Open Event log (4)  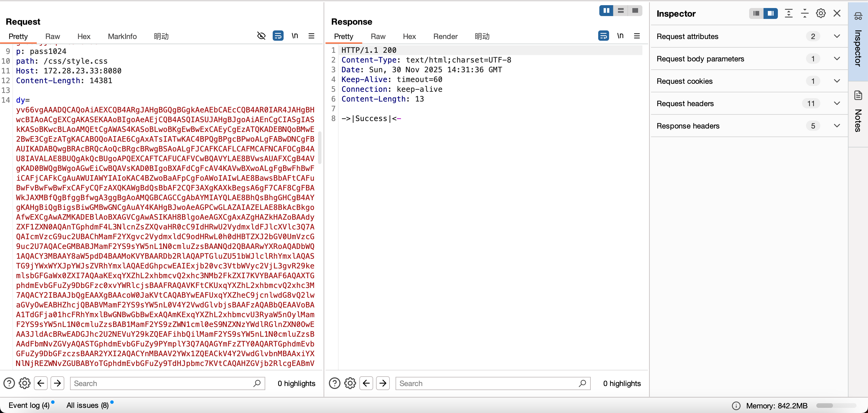29,405
